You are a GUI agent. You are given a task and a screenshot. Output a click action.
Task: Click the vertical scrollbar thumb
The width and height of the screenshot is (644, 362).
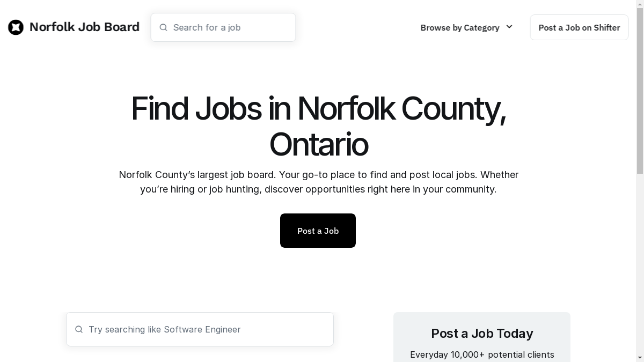click(x=640, y=91)
